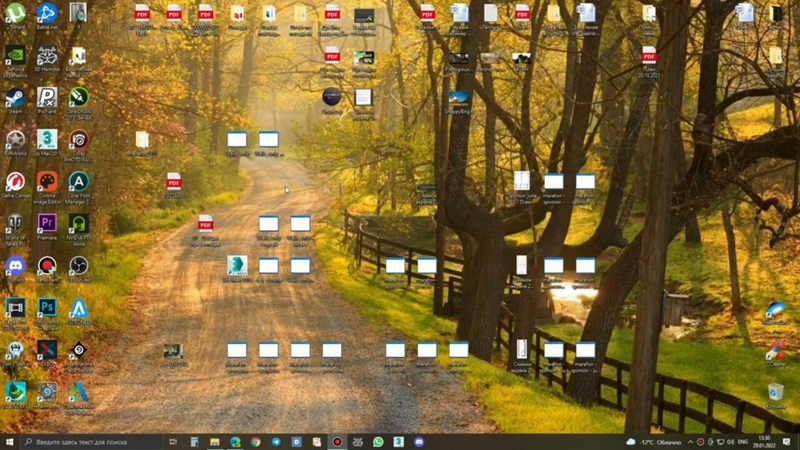Select the Bandicam desktop shortcut

point(47,269)
